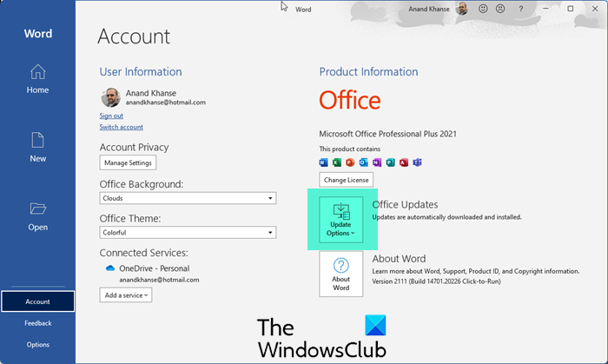This screenshot has width=608, height=364.
Task: Open the Feedback sidebar item
Action: point(37,323)
